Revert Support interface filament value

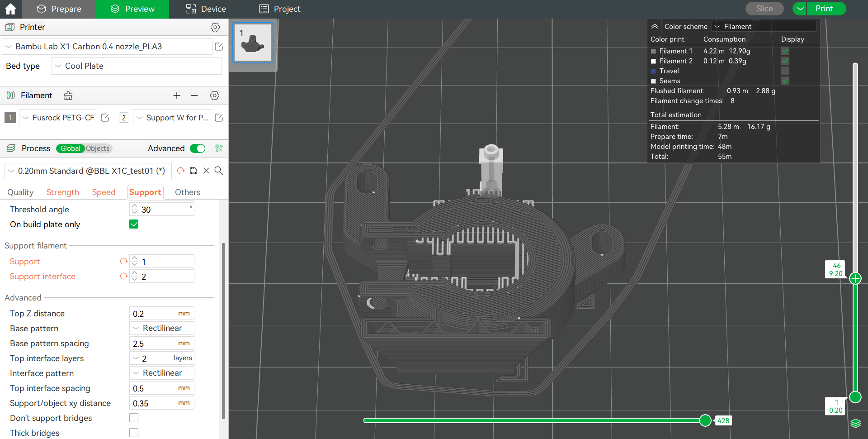pyautogui.click(x=123, y=277)
